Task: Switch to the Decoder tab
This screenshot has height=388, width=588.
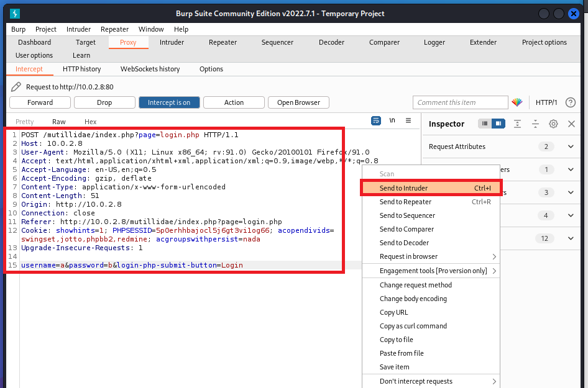Action: [x=331, y=42]
